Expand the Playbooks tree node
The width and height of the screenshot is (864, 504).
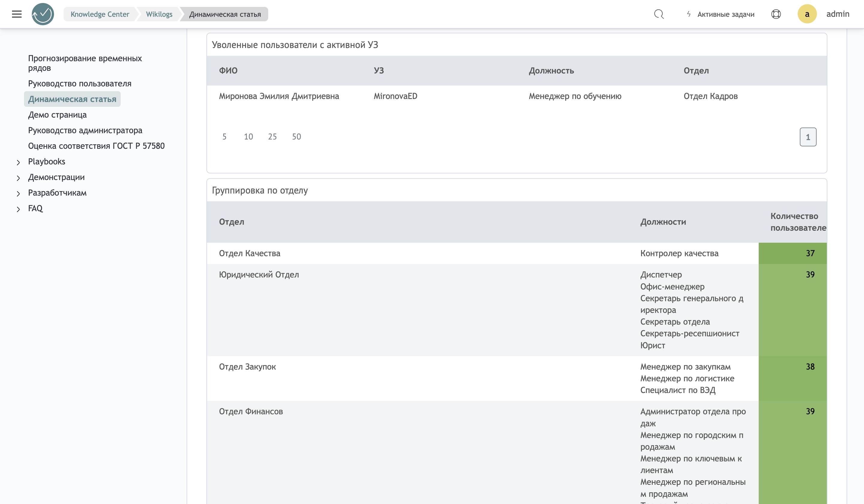coord(18,162)
